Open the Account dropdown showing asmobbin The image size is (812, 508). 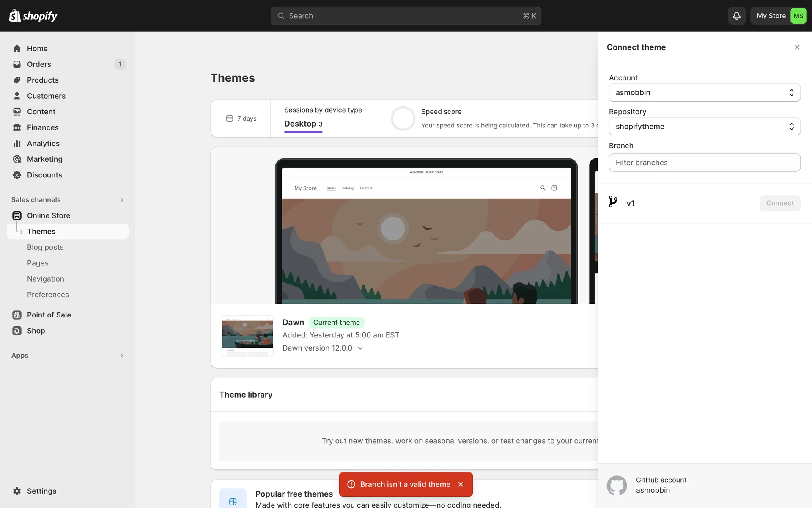point(704,93)
